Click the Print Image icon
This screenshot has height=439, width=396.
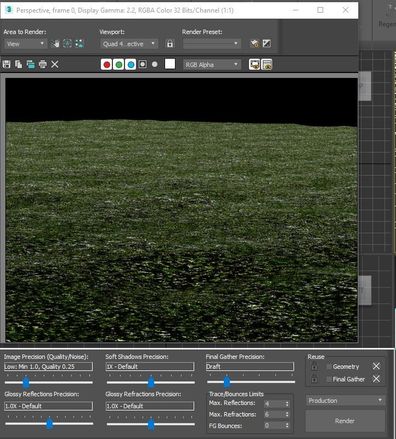pos(43,64)
